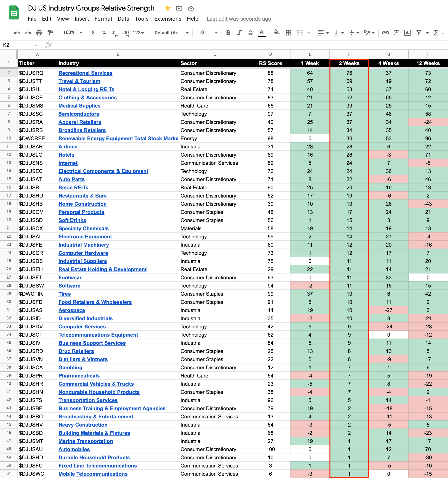Toggle italic formatting
This screenshot has height=478, width=448.
[x=239, y=33]
